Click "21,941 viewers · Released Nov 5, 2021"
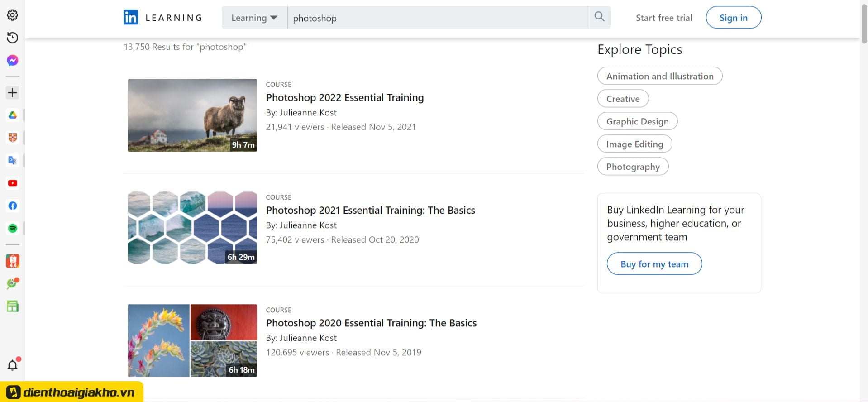The height and width of the screenshot is (402, 868). [341, 127]
